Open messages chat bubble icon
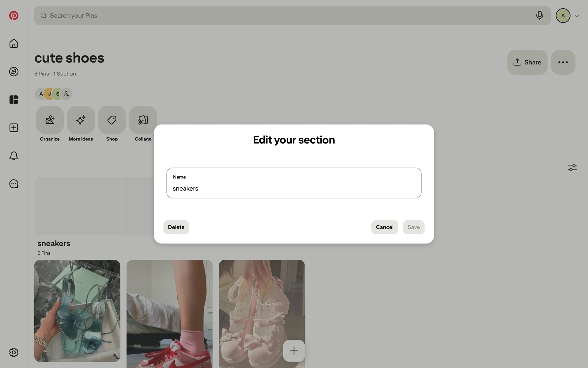 pos(14,184)
